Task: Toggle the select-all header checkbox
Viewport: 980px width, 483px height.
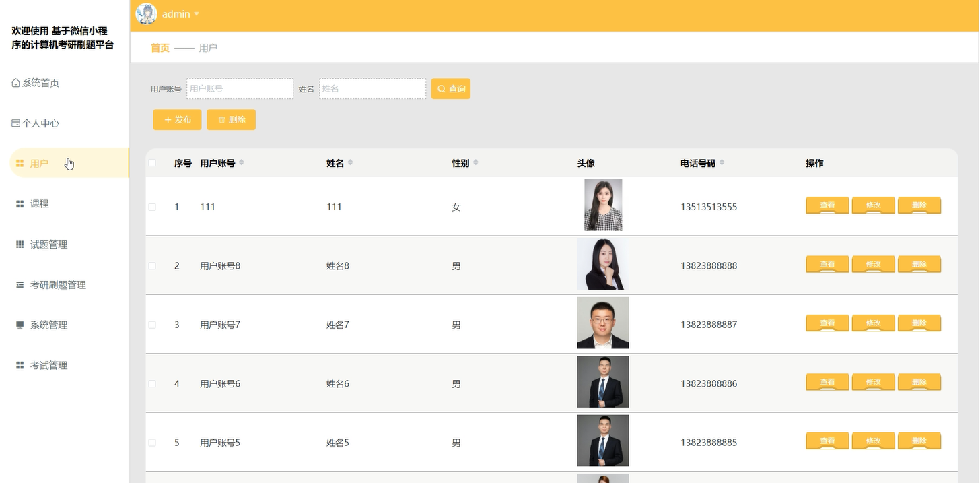Action: coord(152,163)
